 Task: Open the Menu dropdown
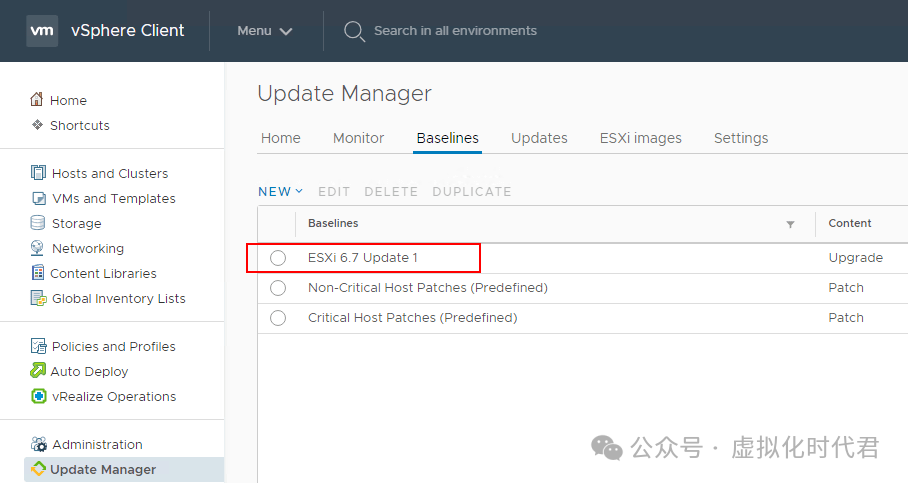click(x=265, y=31)
